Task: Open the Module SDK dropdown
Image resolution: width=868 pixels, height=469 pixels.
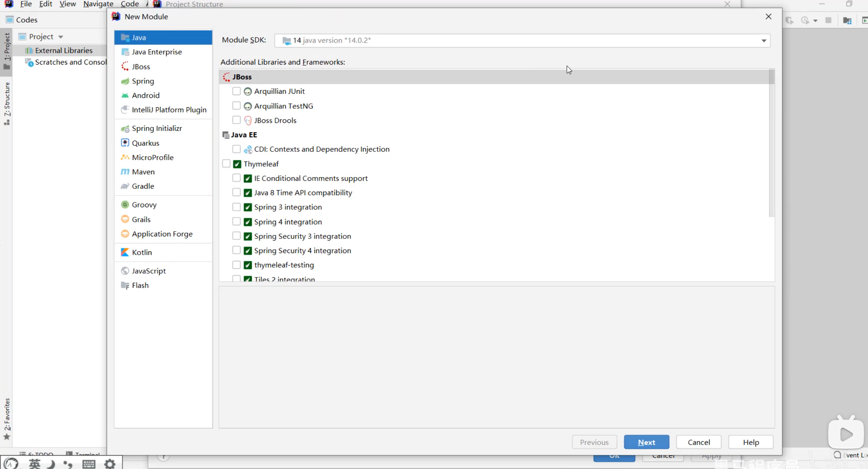Action: click(763, 41)
